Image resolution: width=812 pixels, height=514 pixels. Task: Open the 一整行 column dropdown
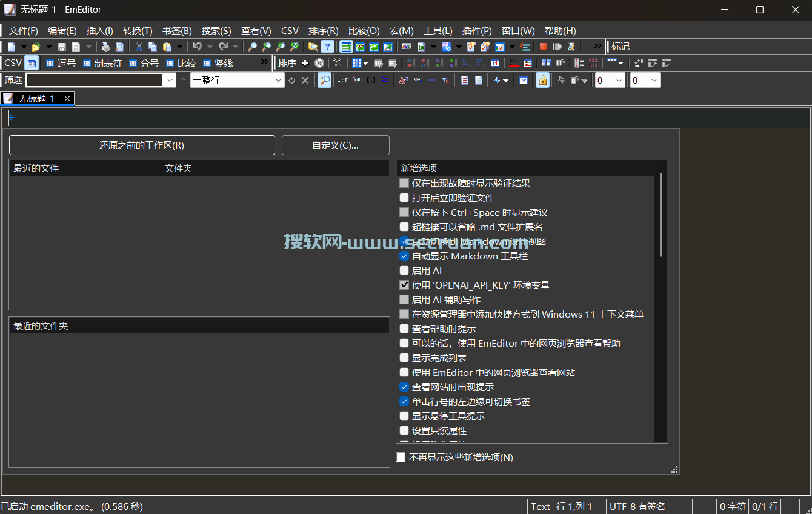[278, 80]
